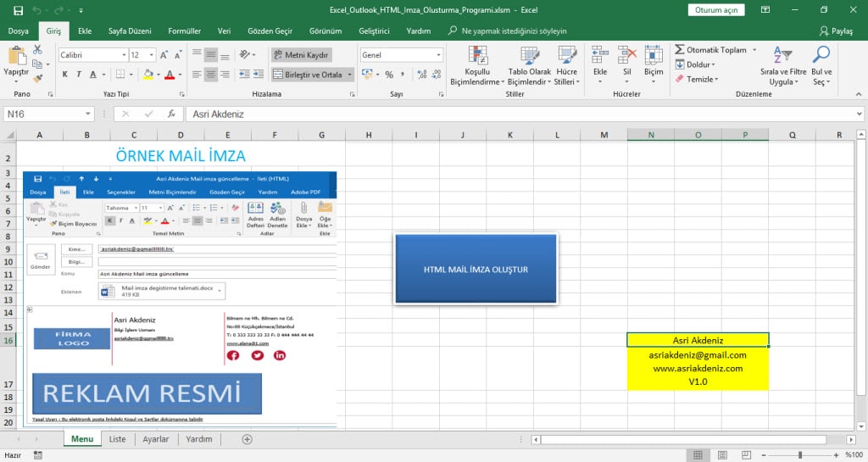
Task: Open Hücre Stilleri cell styles
Action: pos(567,65)
